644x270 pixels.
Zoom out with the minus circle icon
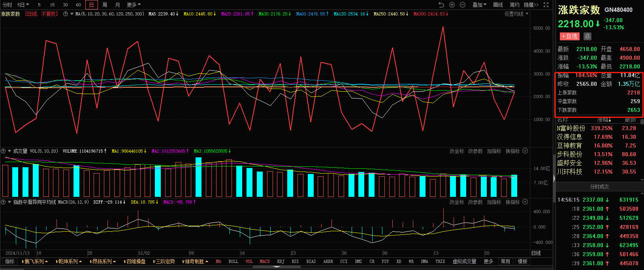463,5
